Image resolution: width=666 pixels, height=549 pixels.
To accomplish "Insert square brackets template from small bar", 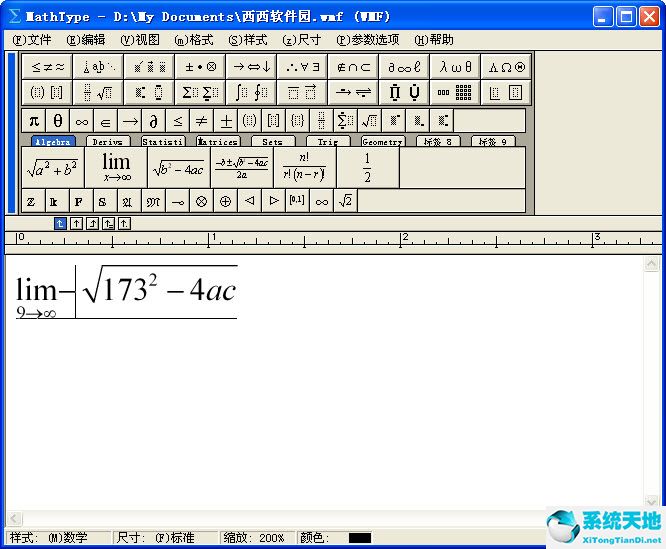I will (x=274, y=121).
